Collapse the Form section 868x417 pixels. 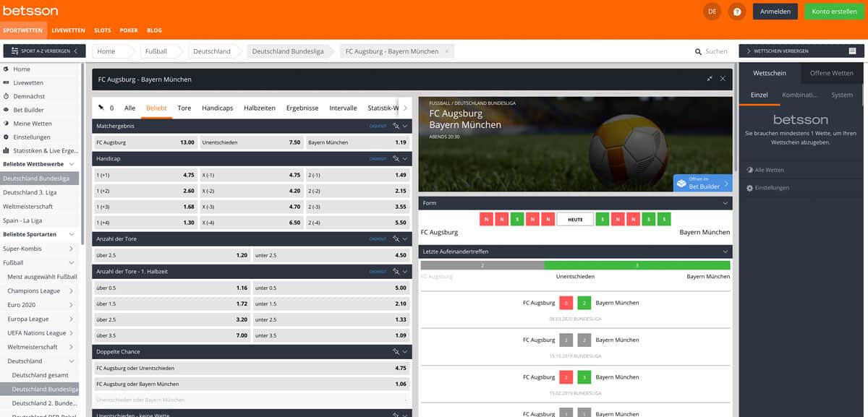726,203
